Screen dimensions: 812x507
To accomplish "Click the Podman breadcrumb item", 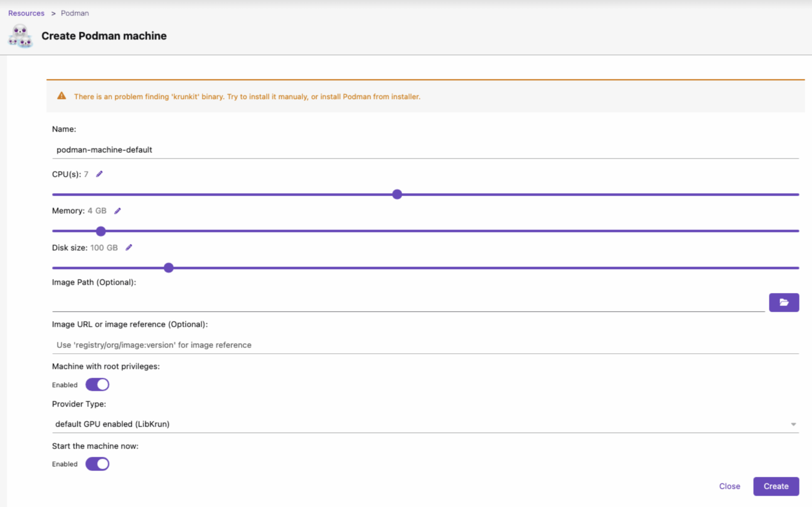I will click(x=75, y=13).
